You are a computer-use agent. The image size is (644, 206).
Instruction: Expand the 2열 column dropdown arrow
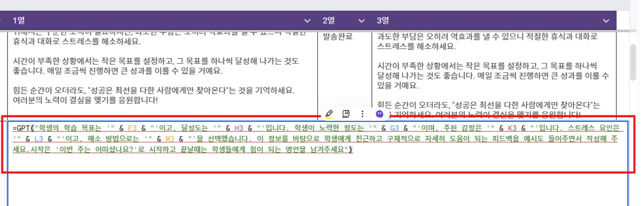pos(361,21)
